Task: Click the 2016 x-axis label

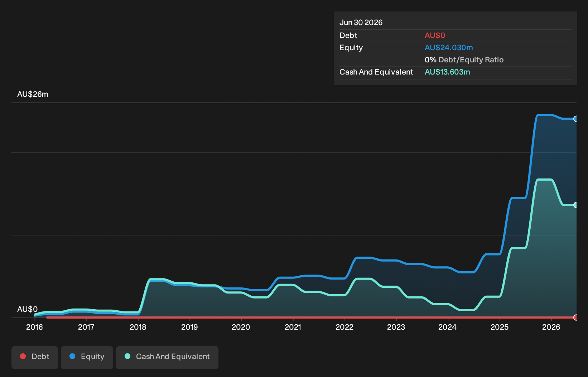Action: [34, 327]
